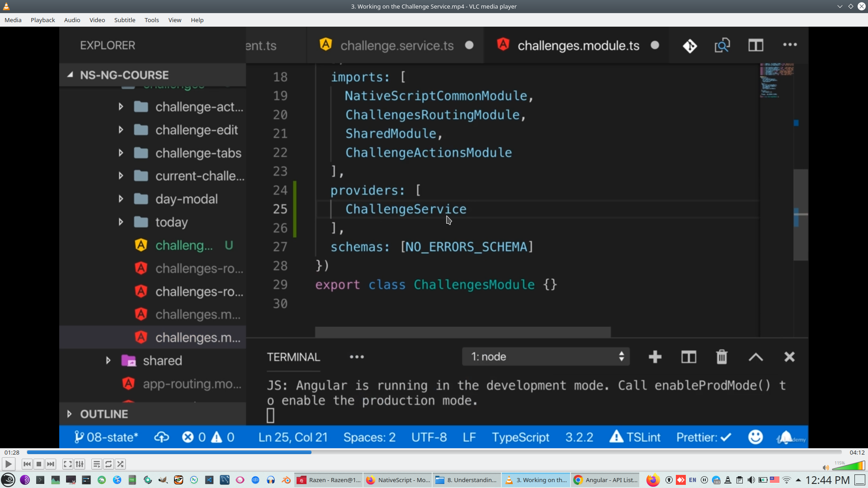The image size is (868, 488).
Task: Switch to challenge.service.ts tab
Action: [x=396, y=46]
